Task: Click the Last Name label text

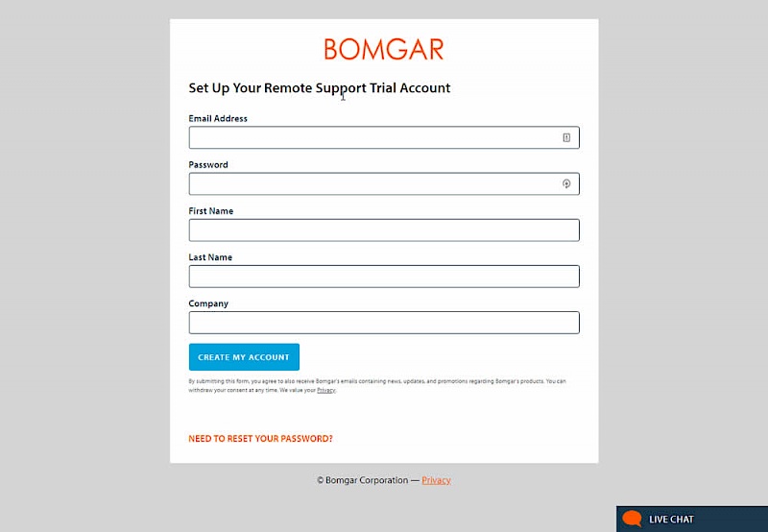Action: 210,257
